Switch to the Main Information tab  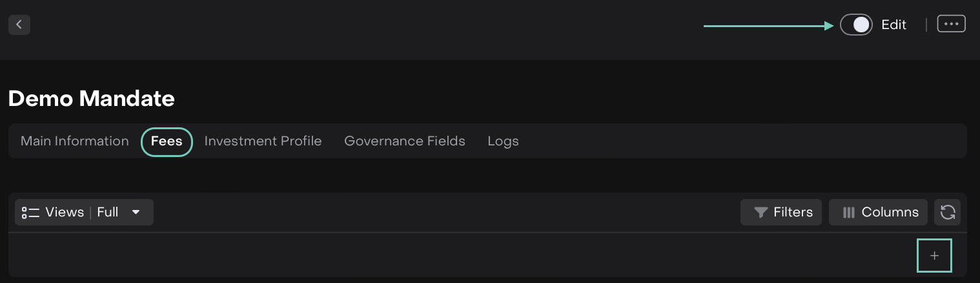(x=75, y=141)
